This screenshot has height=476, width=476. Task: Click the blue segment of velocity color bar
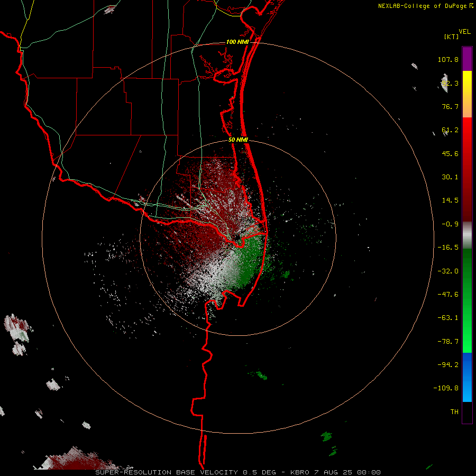467,377
